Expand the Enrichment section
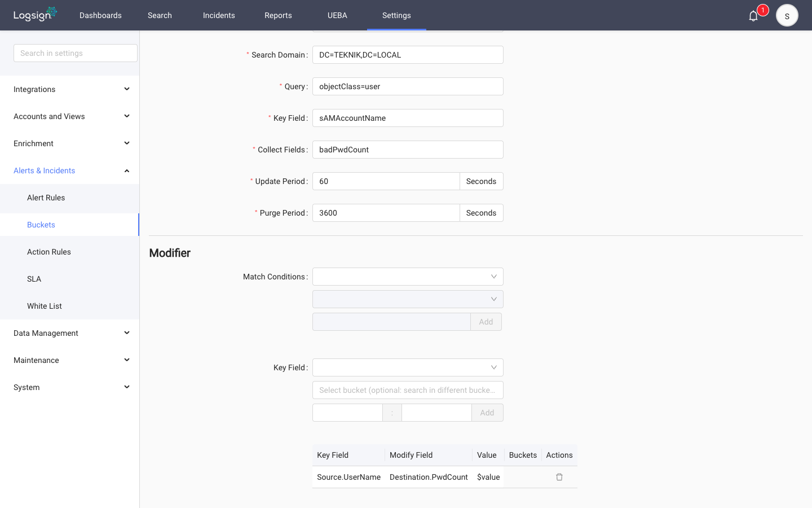Image resolution: width=812 pixels, height=508 pixels. point(70,143)
